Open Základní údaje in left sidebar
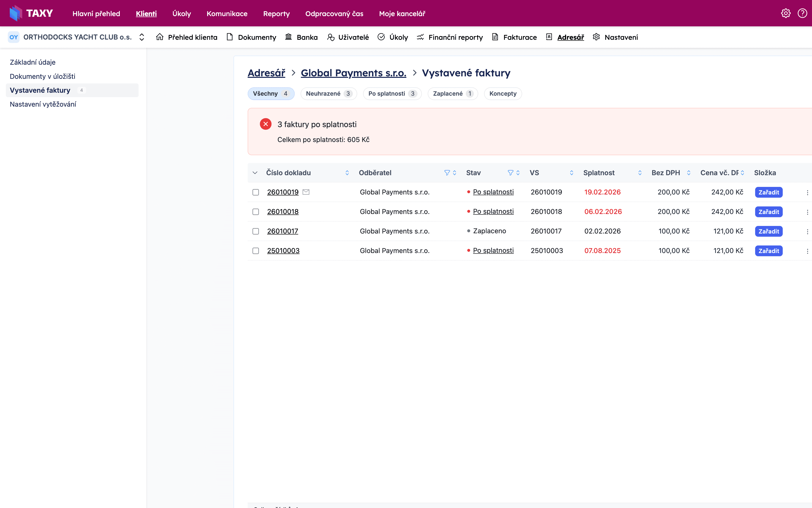 (x=33, y=62)
